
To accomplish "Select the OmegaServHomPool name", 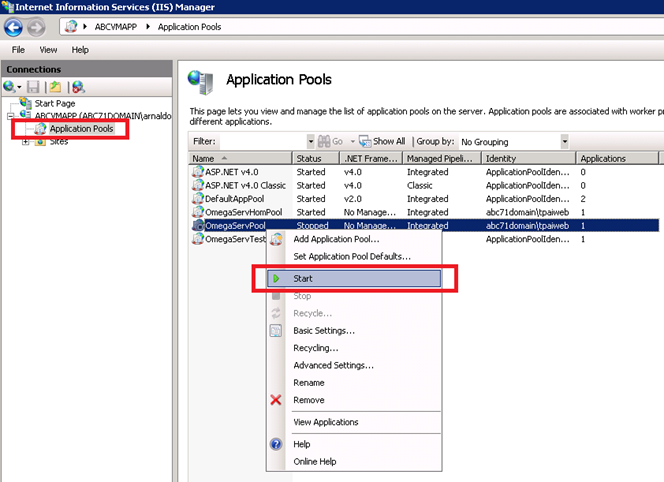I will point(243,212).
